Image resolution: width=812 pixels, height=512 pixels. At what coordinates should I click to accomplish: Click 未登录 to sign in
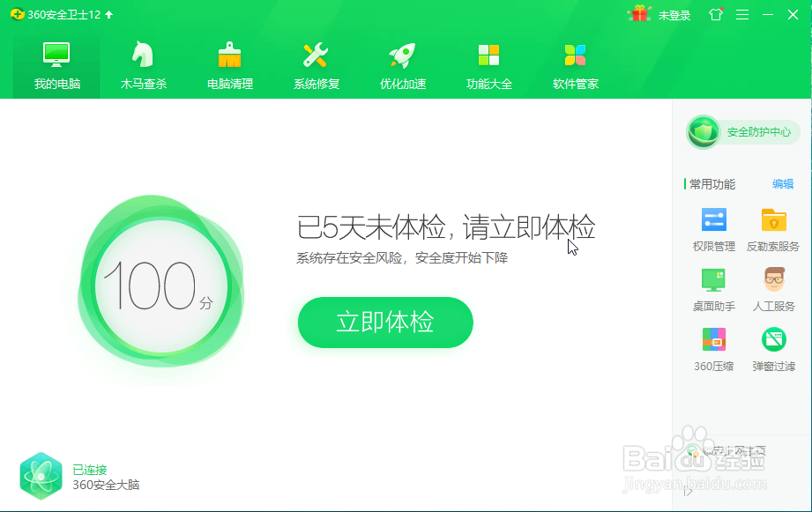click(675, 14)
